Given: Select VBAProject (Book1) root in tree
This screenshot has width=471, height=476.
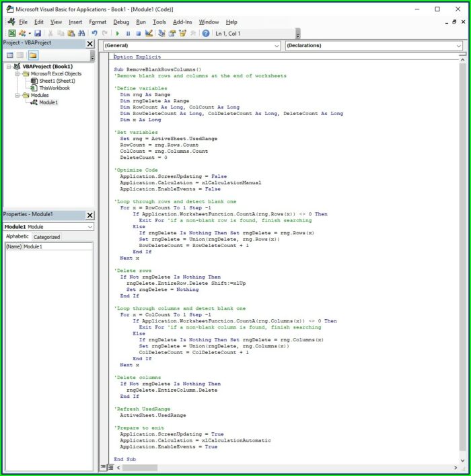Looking at the screenshot, I should 48,67.
